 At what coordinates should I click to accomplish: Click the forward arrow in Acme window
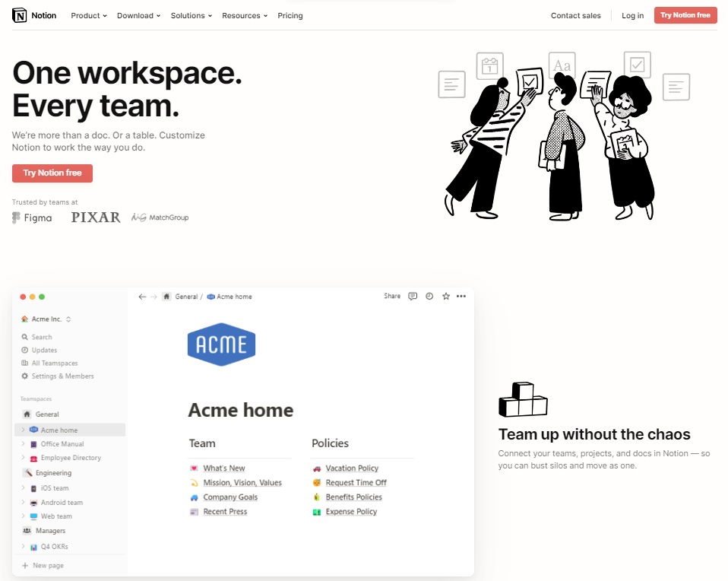pyautogui.click(x=154, y=297)
